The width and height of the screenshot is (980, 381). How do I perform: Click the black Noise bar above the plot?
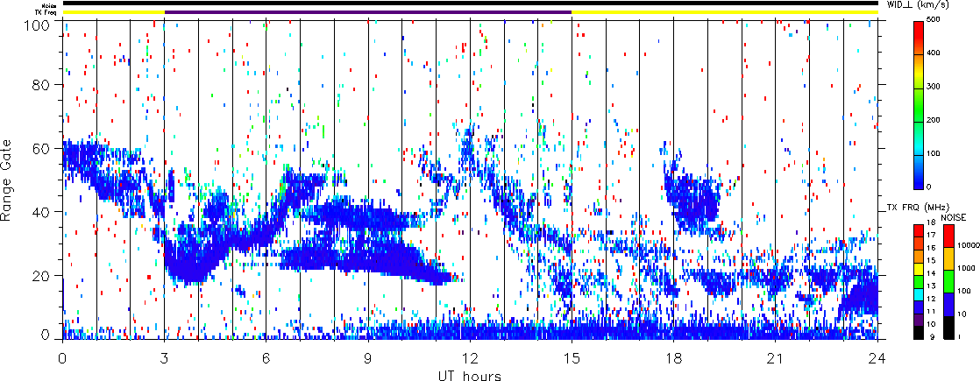(x=470, y=4)
